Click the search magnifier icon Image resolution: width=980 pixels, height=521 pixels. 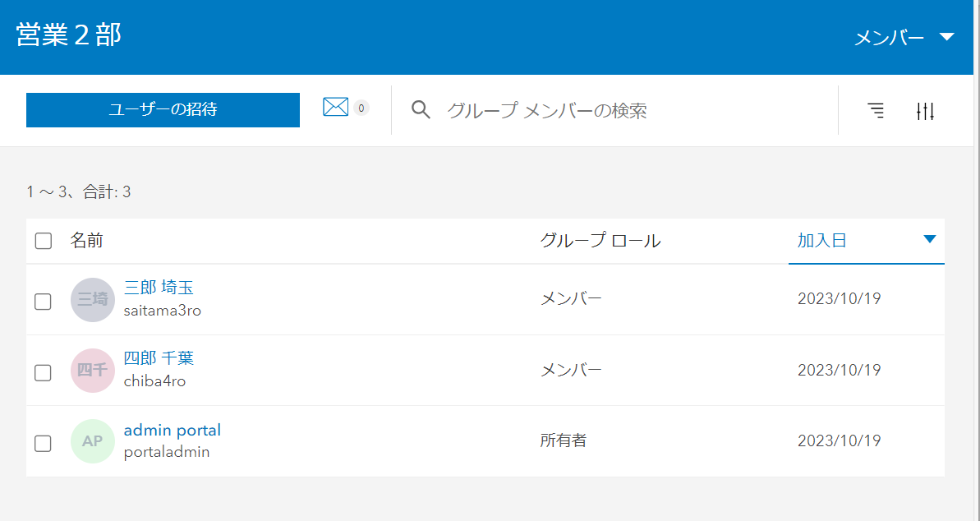[x=421, y=110]
